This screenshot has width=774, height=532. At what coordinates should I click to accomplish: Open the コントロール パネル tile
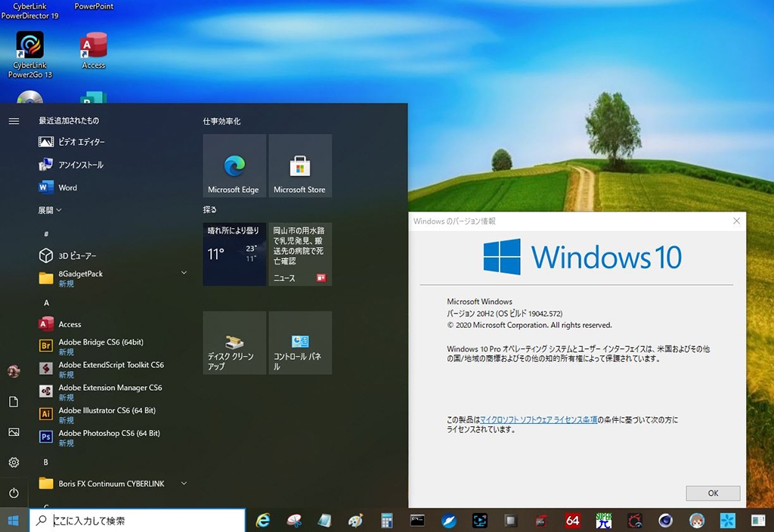pyautogui.click(x=300, y=342)
